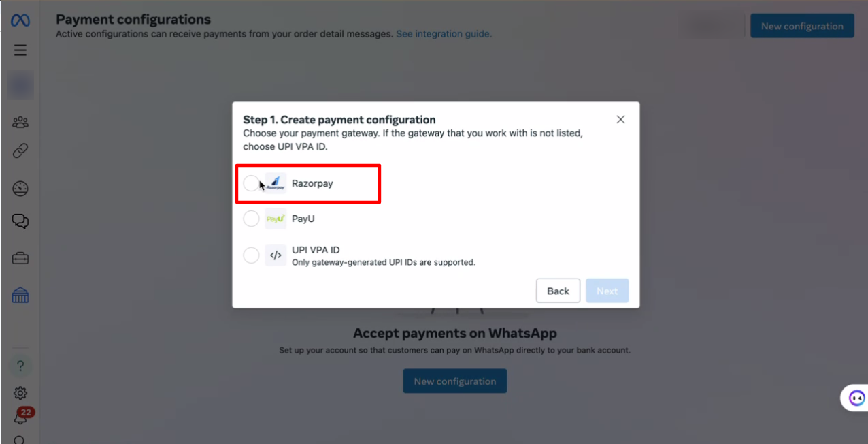Open the See integration guide link
This screenshot has height=444, width=868.
pyautogui.click(x=444, y=33)
